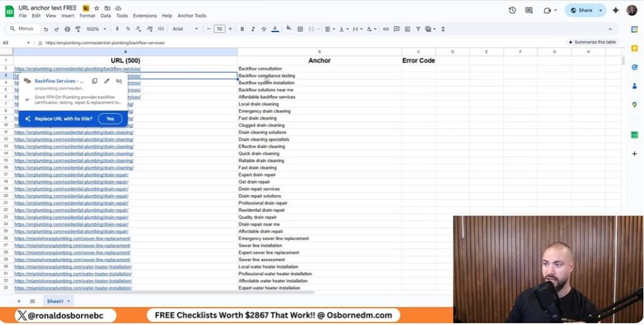This screenshot has width=644, height=325.
Task: Remove the link using the unlink icon
Action: pos(119,81)
